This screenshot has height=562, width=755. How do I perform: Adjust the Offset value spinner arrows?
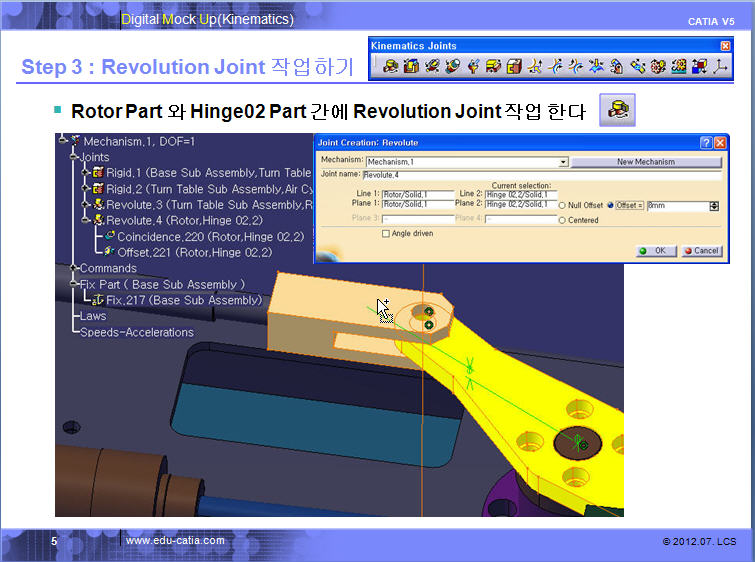coord(714,205)
